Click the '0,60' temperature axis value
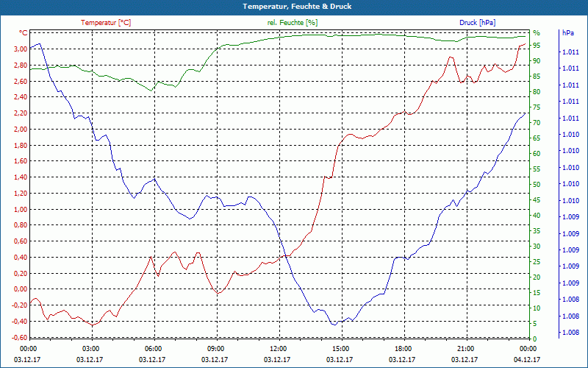Viewport: 588px width, 368px height. (x=21, y=241)
